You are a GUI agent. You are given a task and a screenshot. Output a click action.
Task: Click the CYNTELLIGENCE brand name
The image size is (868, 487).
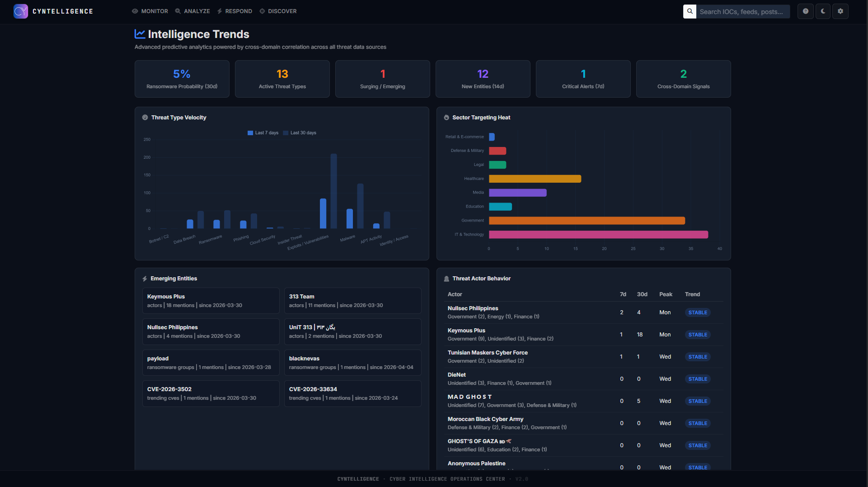pos(63,11)
